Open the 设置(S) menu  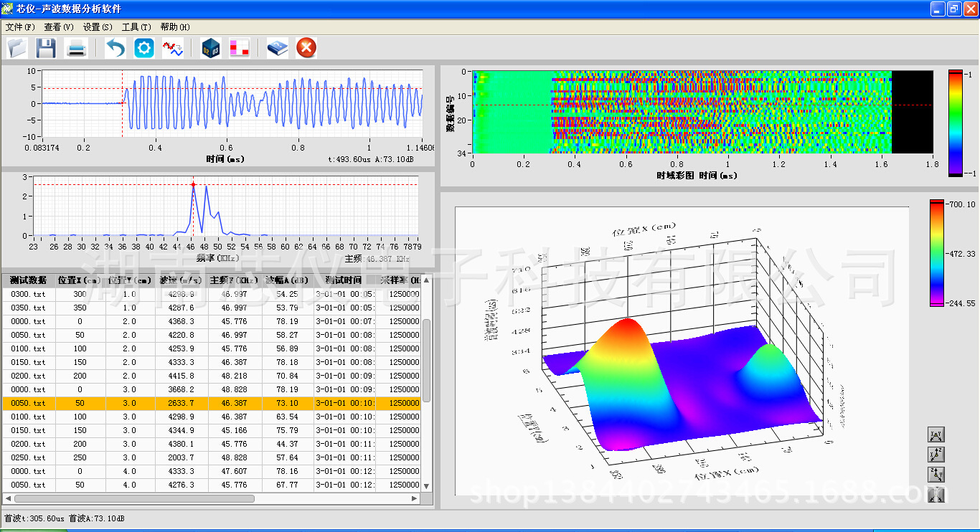pos(98,27)
